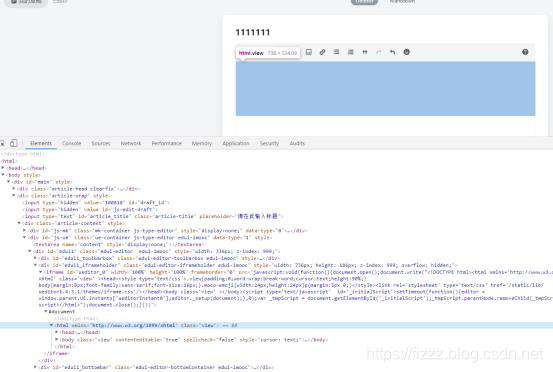Open the Network tab in DevTools
The image size is (553, 372).
pyautogui.click(x=131, y=143)
